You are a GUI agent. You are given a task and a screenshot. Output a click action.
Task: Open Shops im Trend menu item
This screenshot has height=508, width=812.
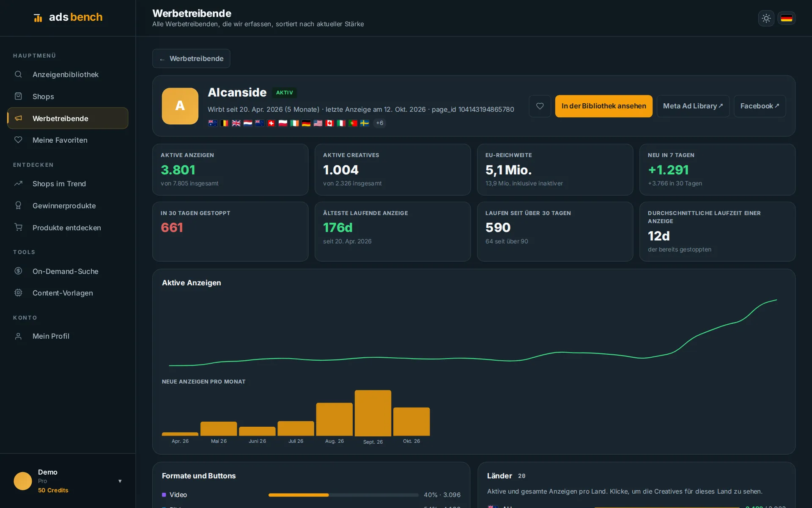68,184
